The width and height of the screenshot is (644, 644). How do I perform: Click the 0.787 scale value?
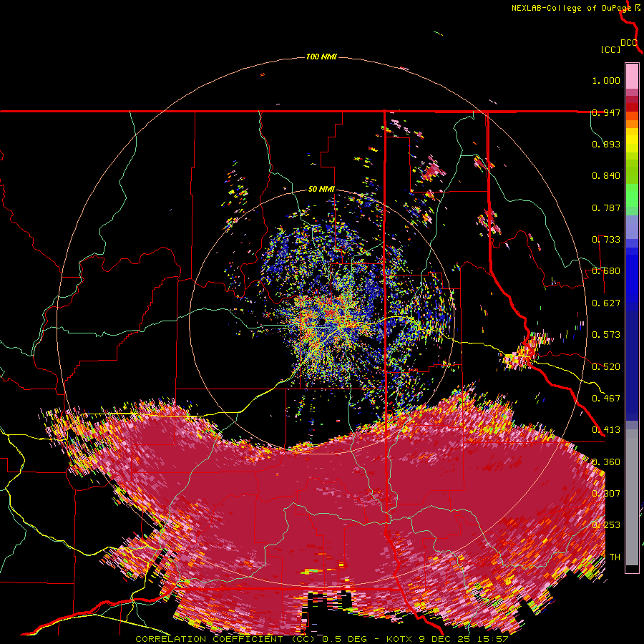(x=606, y=208)
